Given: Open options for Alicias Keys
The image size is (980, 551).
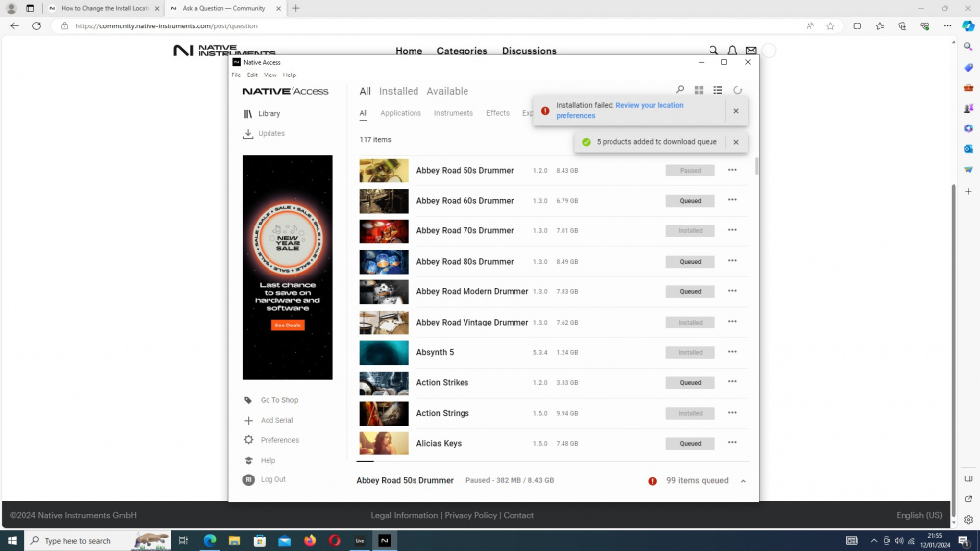Looking at the screenshot, I should (x=732, y=443).
